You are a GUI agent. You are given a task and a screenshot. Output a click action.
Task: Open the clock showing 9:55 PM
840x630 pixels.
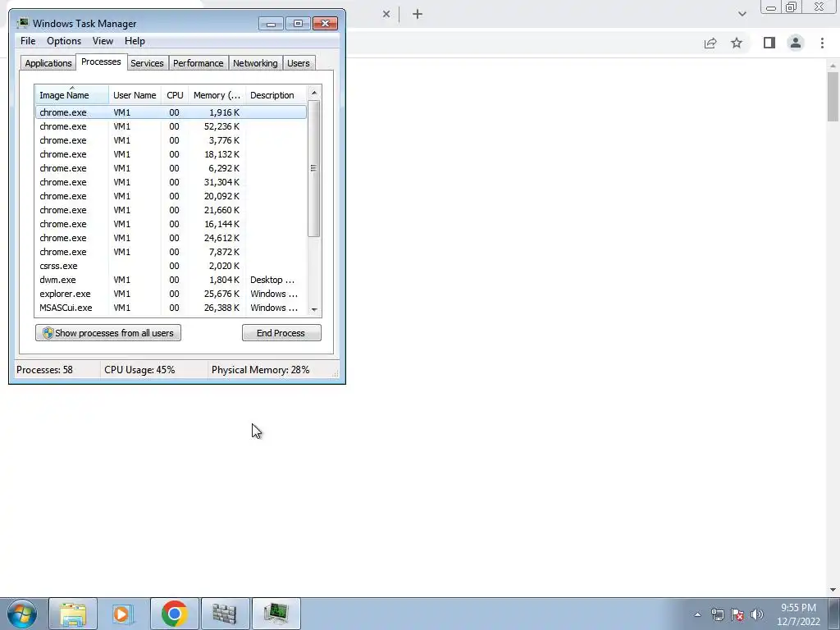(798, 608)
